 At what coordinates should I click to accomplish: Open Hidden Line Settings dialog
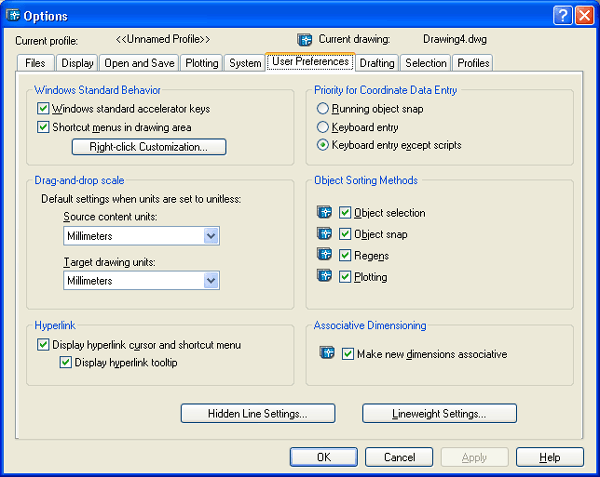click(x=257, y=413)
